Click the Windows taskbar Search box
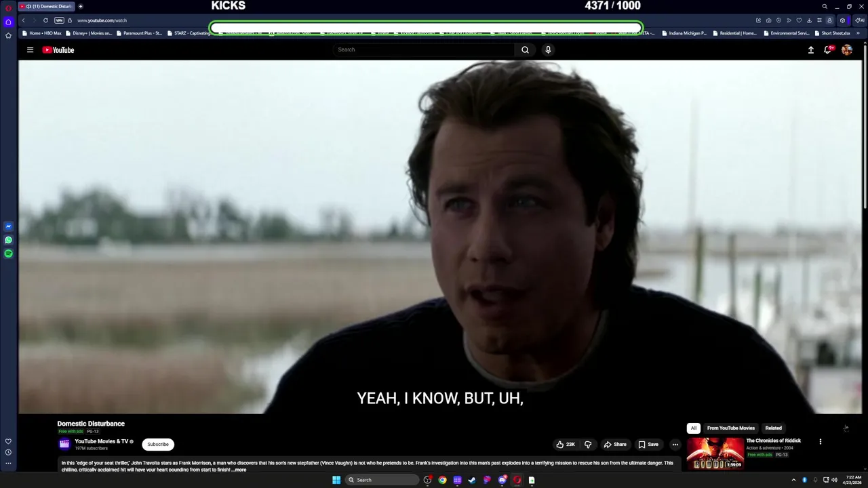 pos(382,480)
